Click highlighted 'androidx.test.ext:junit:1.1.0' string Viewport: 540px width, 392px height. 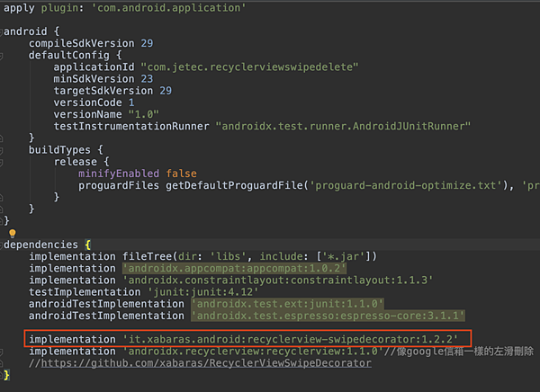tap(287, 304)
